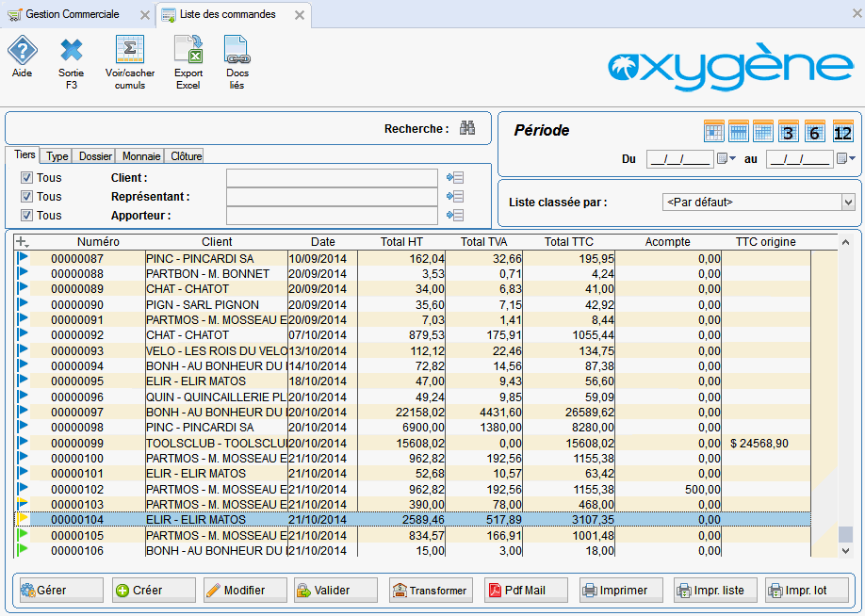Click the Pdf Mail button
Screen dimensions: 865x616
click(526, 590)
